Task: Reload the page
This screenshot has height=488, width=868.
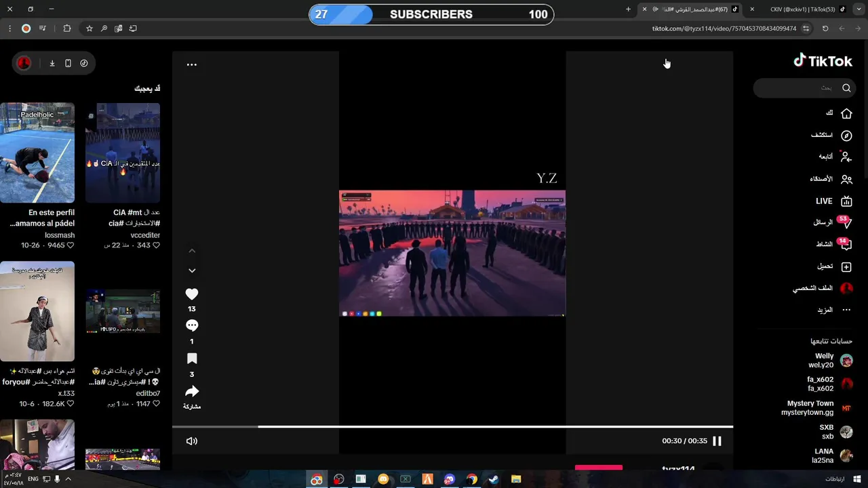Action: pos(825,28)
